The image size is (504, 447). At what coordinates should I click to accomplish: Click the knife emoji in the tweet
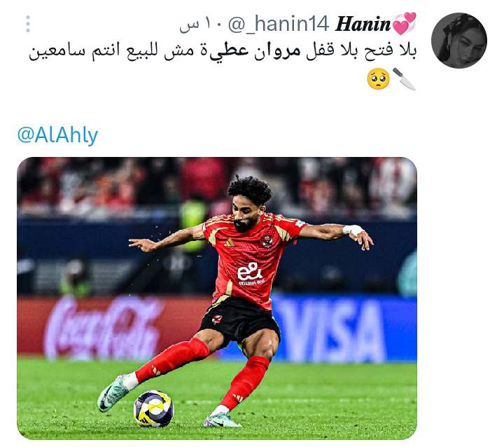pyautogui.click(x=404, y=79)
